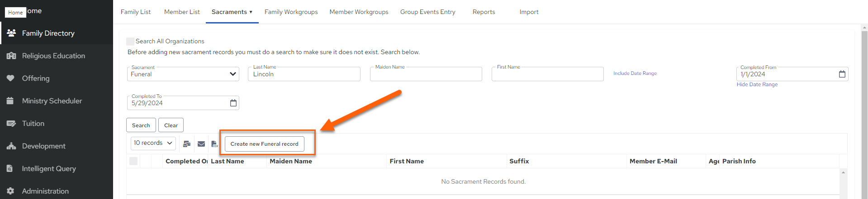The image size is (868, 199).
Task: Click the Hide Date Range link
Action: tap(757, 84)
